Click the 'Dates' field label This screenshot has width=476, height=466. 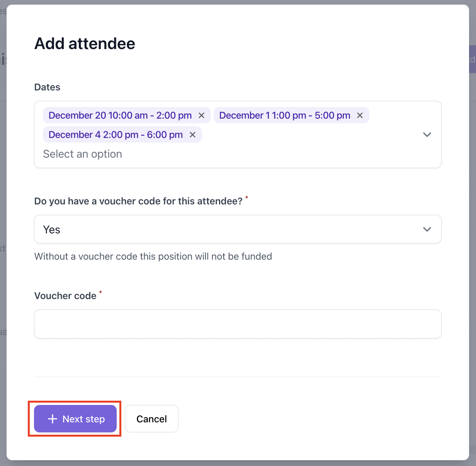47,87
